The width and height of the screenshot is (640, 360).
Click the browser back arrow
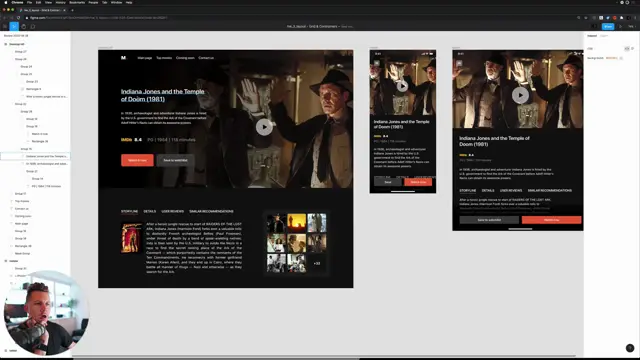point(4,18)
